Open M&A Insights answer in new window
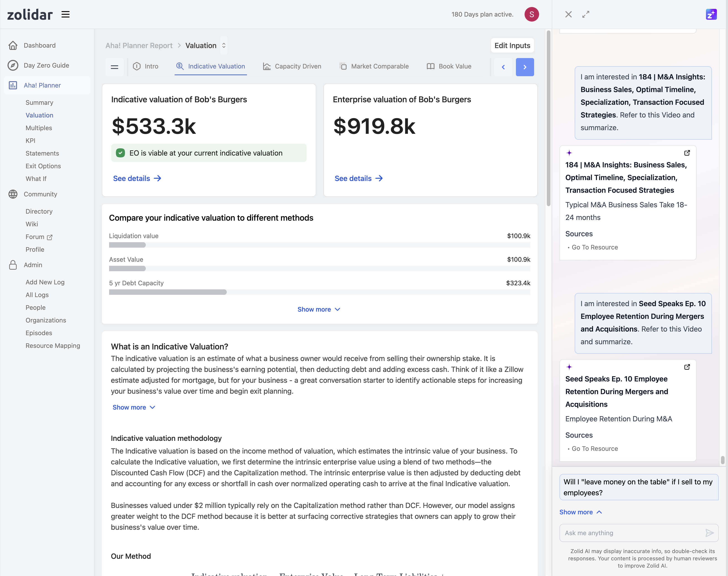Viewport: 728px width, 576px height. coord(687,153)
